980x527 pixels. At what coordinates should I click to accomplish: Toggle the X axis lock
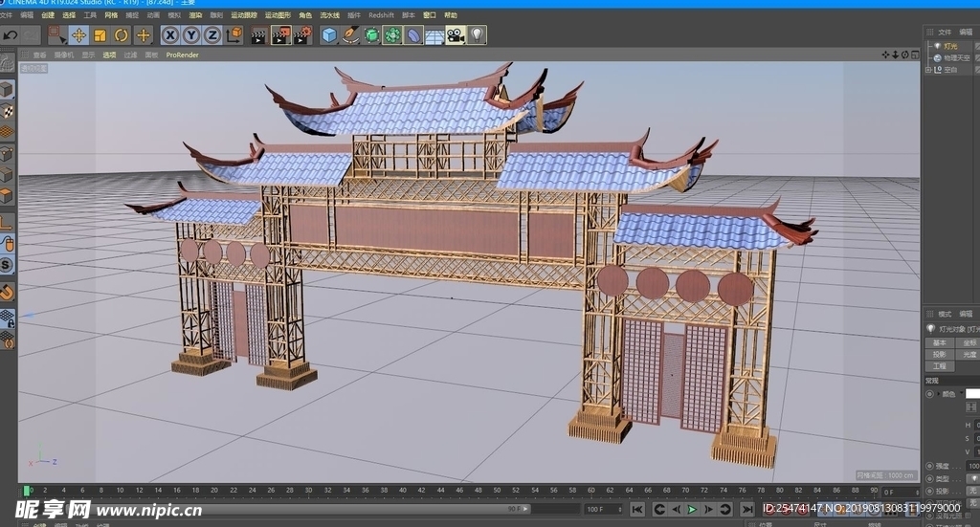click(x=170, y=35)
